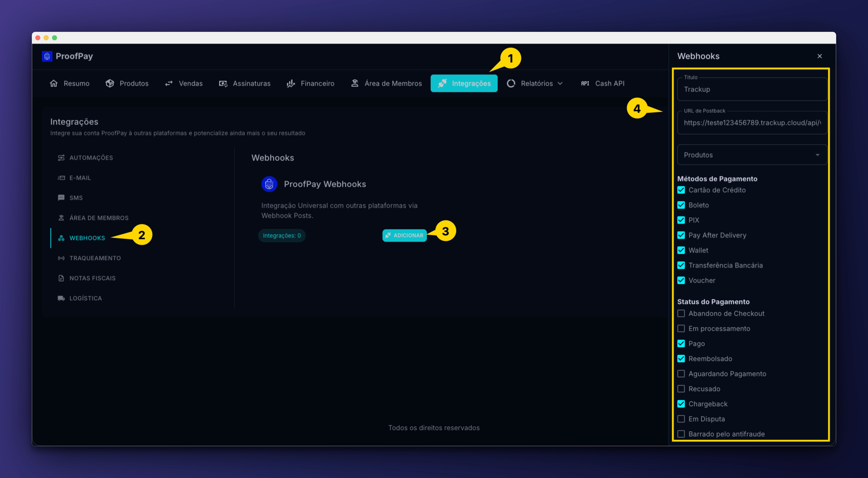Click the Notas Fiscais document icon
The image size is (868, 478).
click(x=61, y=278)
